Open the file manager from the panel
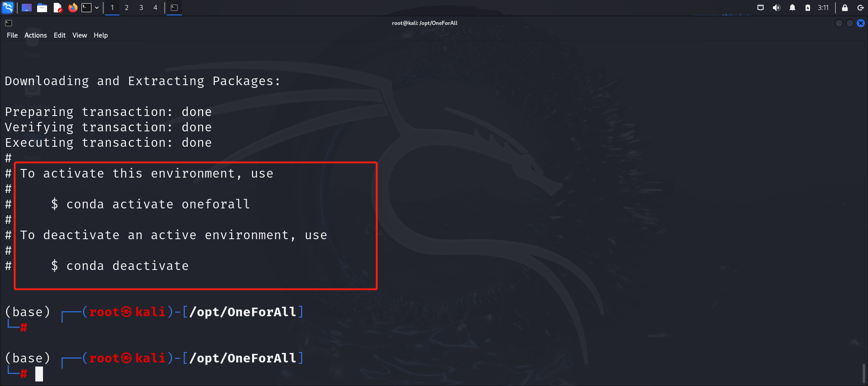The width and height of the screenshot is (868, 386). coord(42,8)
